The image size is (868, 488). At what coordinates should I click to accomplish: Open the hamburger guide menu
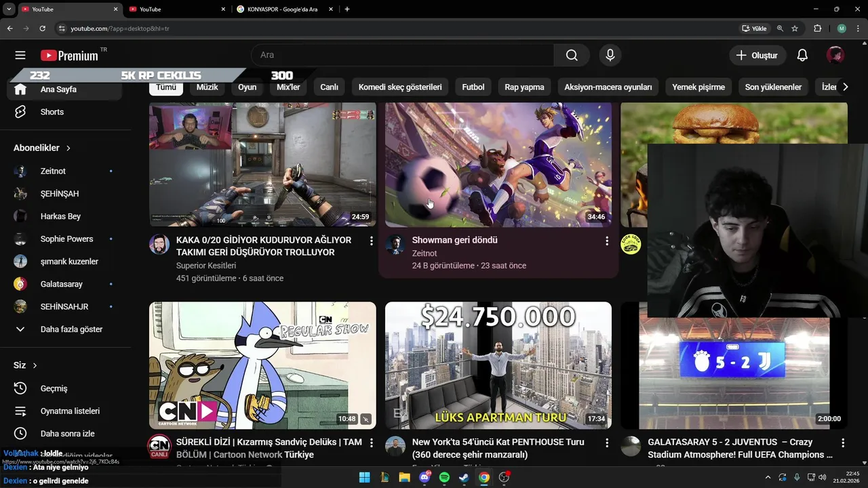point(20,56)
